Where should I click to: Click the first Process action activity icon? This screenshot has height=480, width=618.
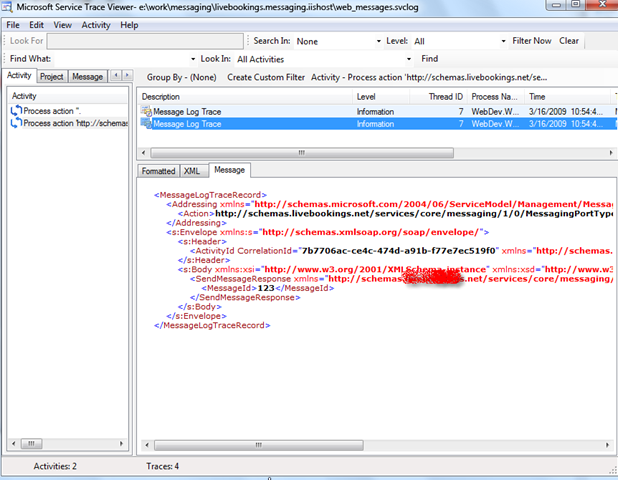tap(15, 110)
